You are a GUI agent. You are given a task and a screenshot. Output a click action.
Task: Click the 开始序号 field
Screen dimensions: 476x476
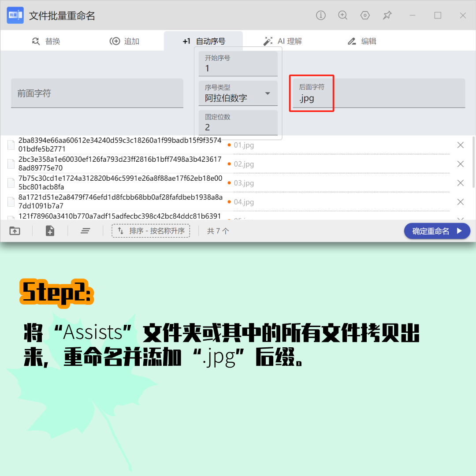tap(238, 64)
